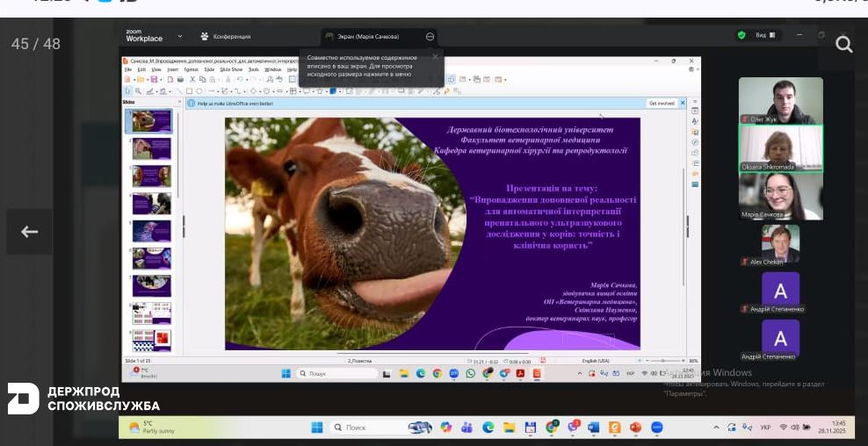Open the PowerPoint icon in the bottom taskbar
868x446 pixels.
pyautogui.click(x=635, y=428)
